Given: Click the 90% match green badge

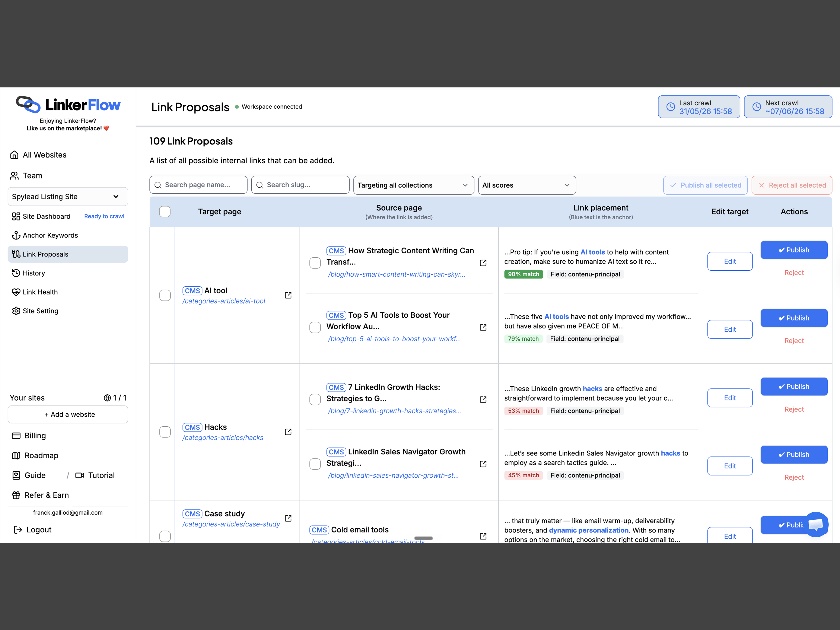Looking at the screenshot, I should tap(523, 274).
